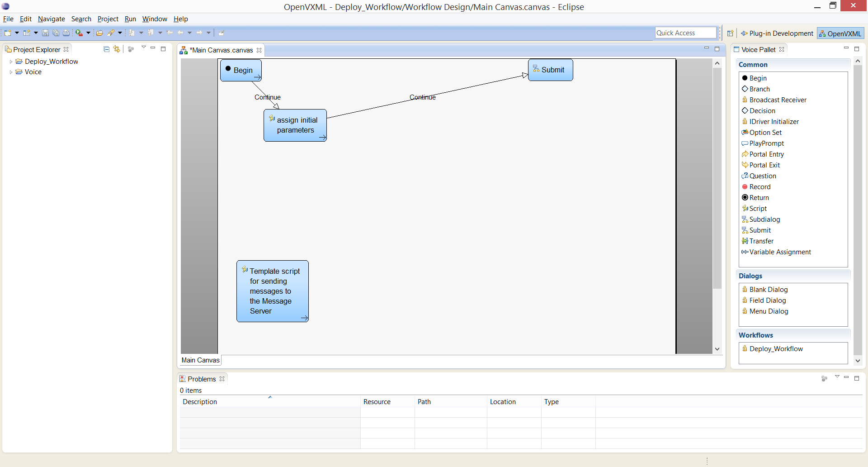Image resolution: width=868 pixels, height=467 pixels.
Task: Open the Project Explorer view menu
Action: 144,48
